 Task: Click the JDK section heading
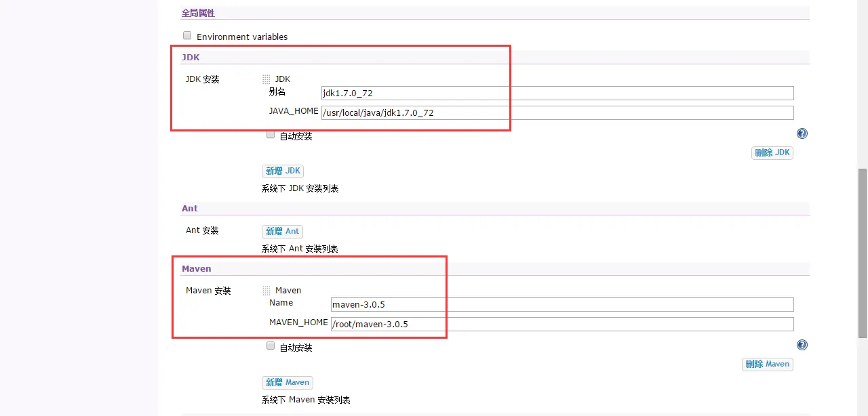[191, 58]
